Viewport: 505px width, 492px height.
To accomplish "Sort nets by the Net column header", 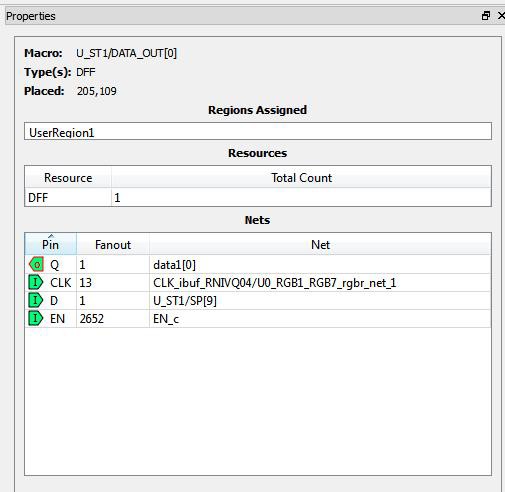I will coord(320,244).
